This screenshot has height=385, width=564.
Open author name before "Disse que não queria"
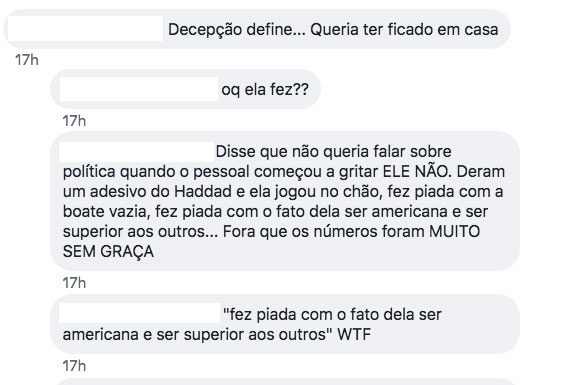(x=136, y=151)
